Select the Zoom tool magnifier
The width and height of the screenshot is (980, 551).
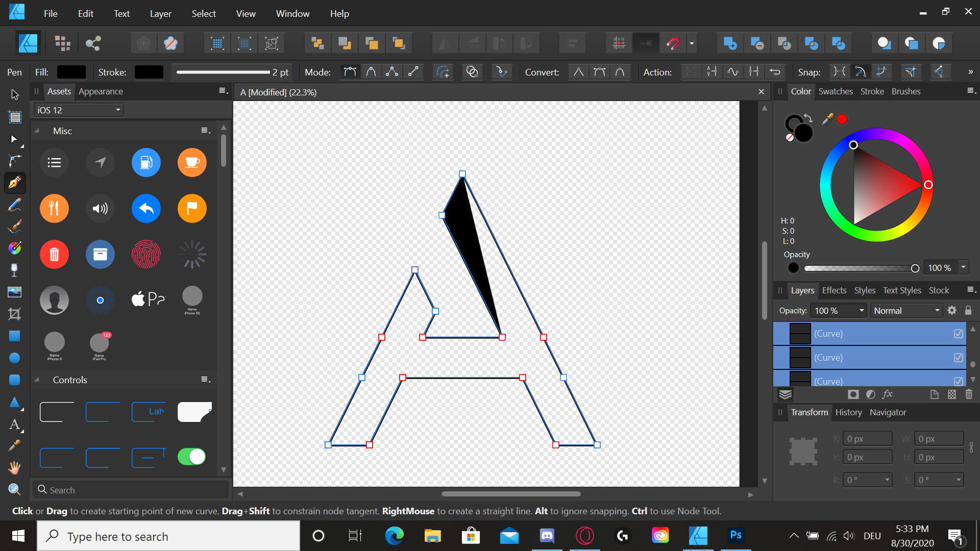[14, 490]
